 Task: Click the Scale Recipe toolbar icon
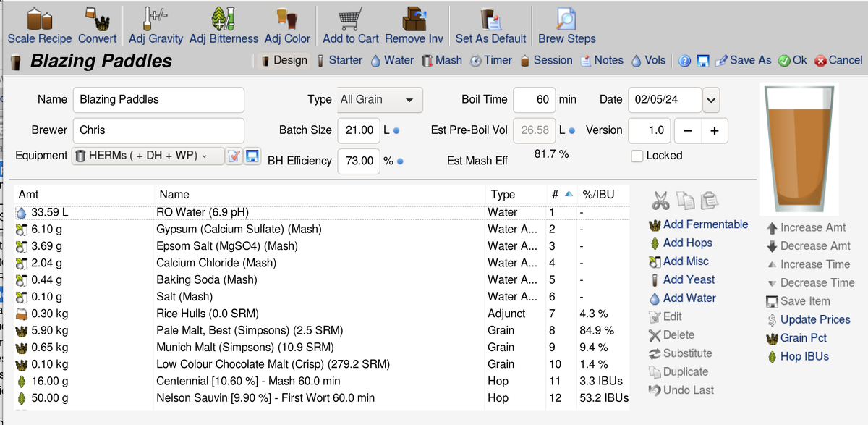39,19
